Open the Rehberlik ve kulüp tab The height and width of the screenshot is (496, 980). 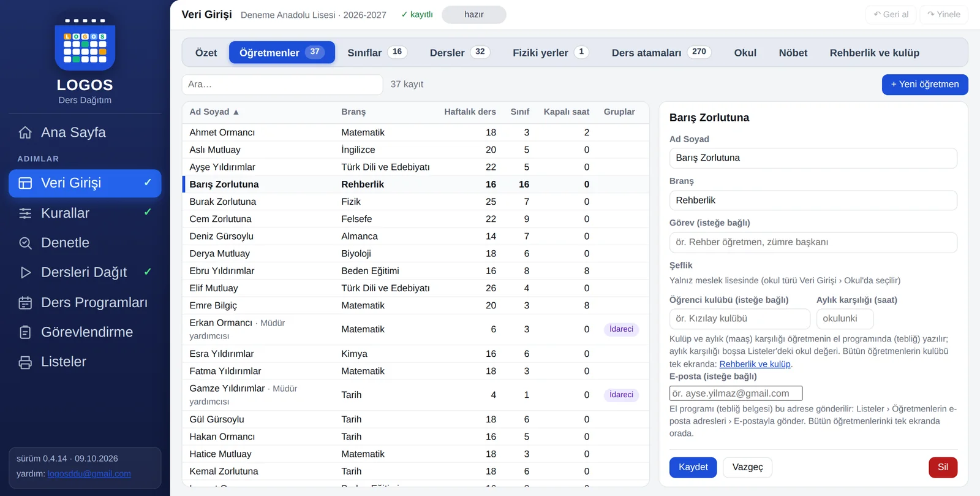pos(875,53)
